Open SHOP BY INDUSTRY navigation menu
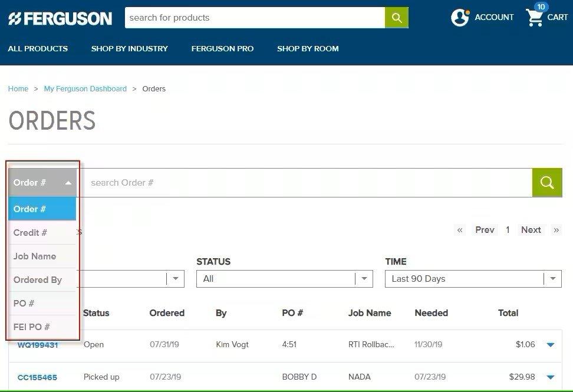This screenshot has height=392, width=573. coord(129,48)
